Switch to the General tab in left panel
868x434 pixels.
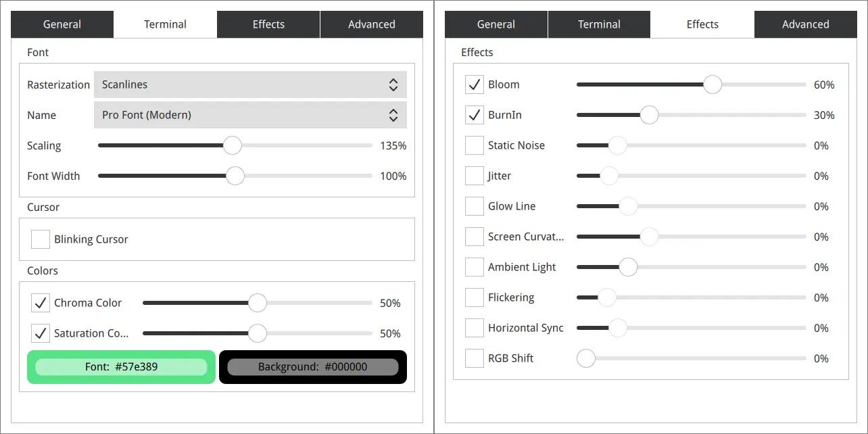click(x=62, y=24)
